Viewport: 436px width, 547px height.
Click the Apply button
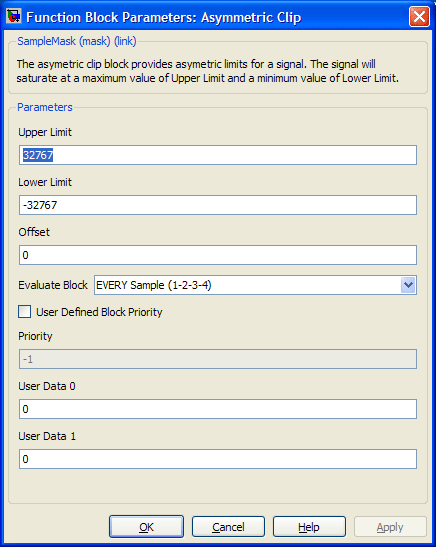pos(390,527)
